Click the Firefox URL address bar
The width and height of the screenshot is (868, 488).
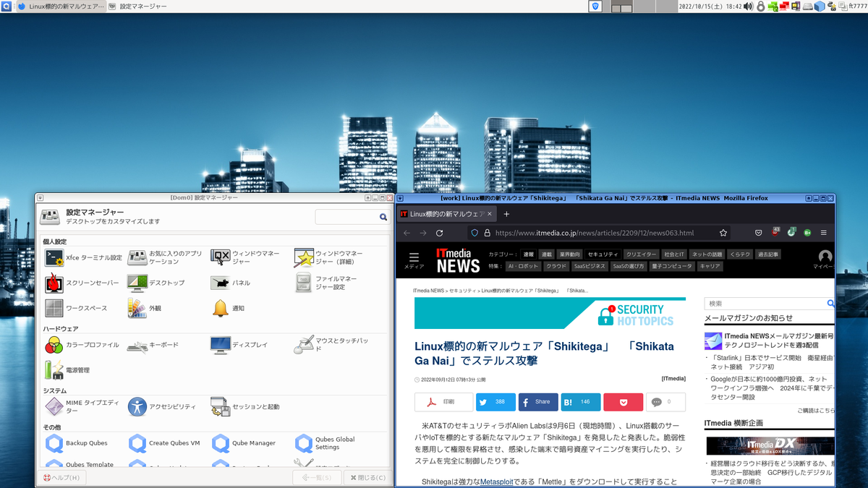[x=600, y=233]
